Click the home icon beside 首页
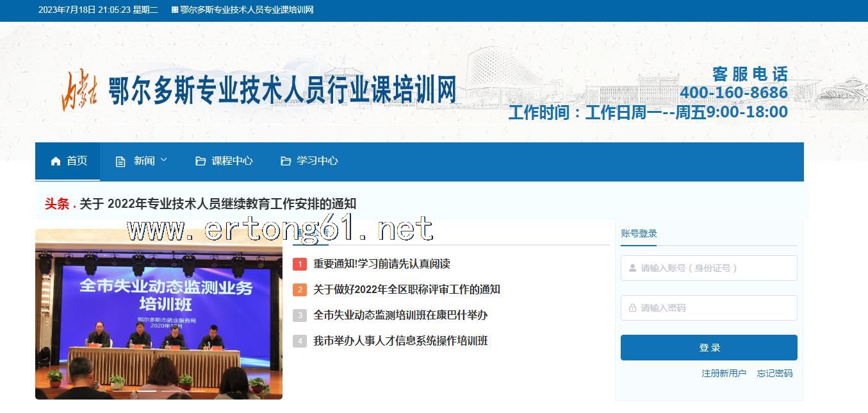868x413 pixels. click(x=56, y=161)
